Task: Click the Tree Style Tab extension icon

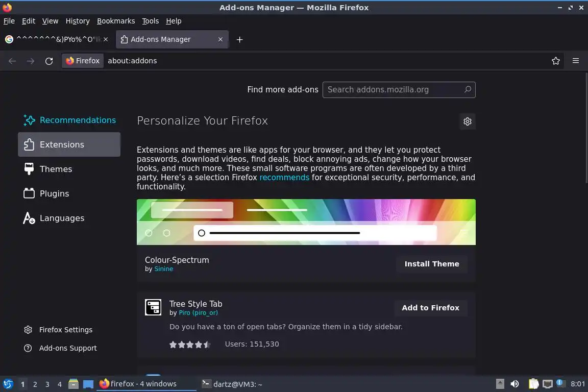Action: pyautogui.click(x=153, y=307)
